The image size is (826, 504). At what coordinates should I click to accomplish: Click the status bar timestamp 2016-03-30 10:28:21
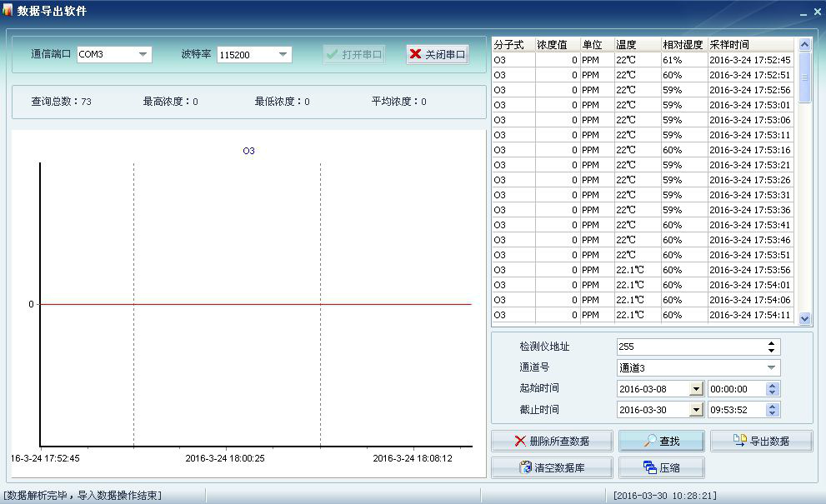point(665,495)
